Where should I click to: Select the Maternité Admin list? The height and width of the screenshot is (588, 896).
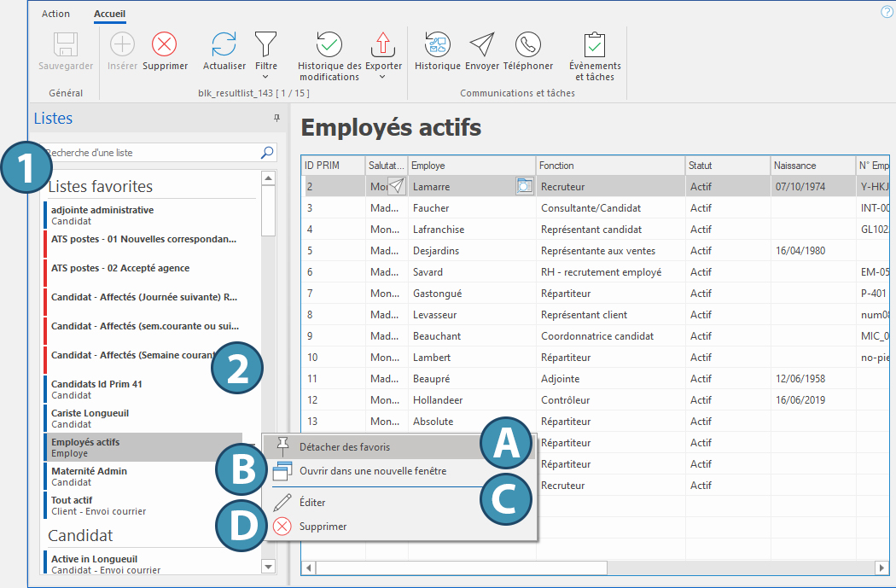pos(89,476)
